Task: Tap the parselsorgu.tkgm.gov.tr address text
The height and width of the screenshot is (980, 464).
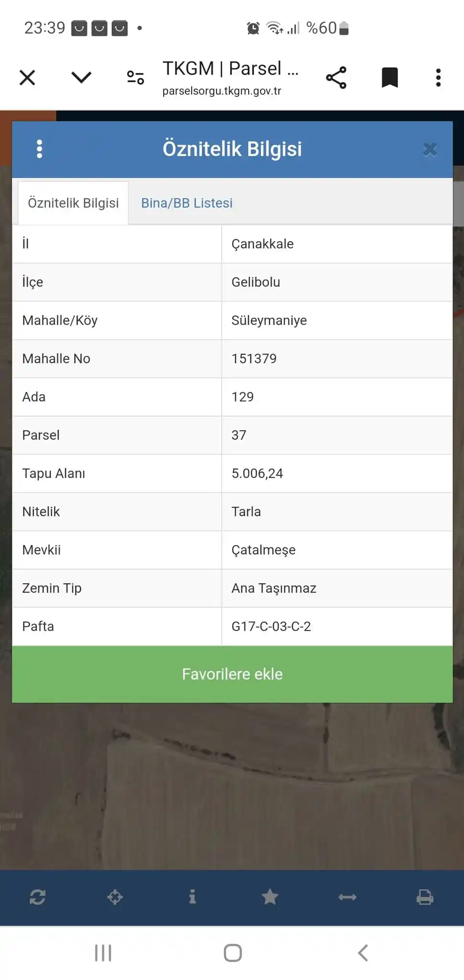Action: pos(222,91)
